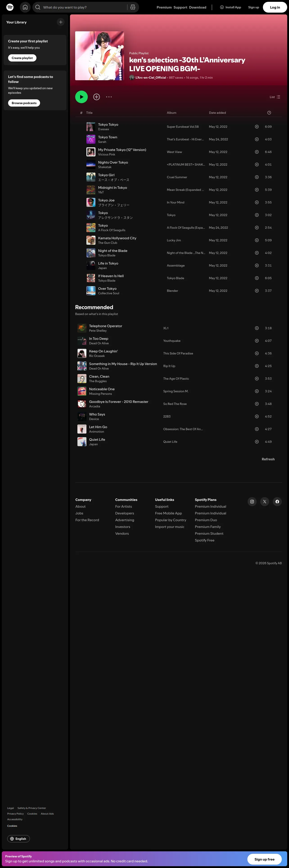Play the ken's selection playlist
Screen dimensions: 289x868
(81, 97)
